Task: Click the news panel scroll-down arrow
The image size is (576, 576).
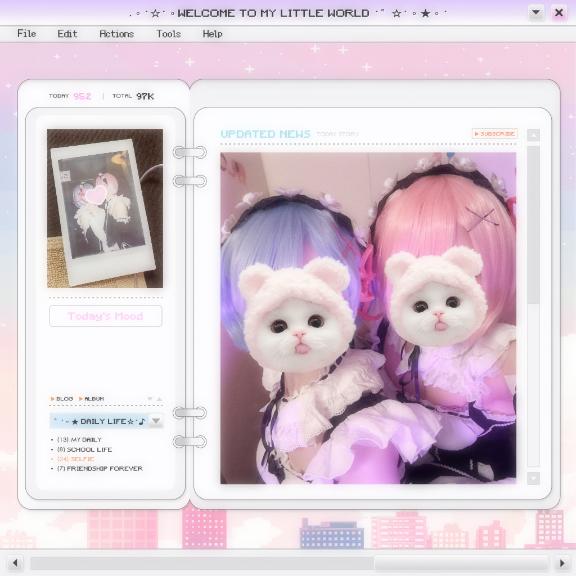Action: (533, 478)
